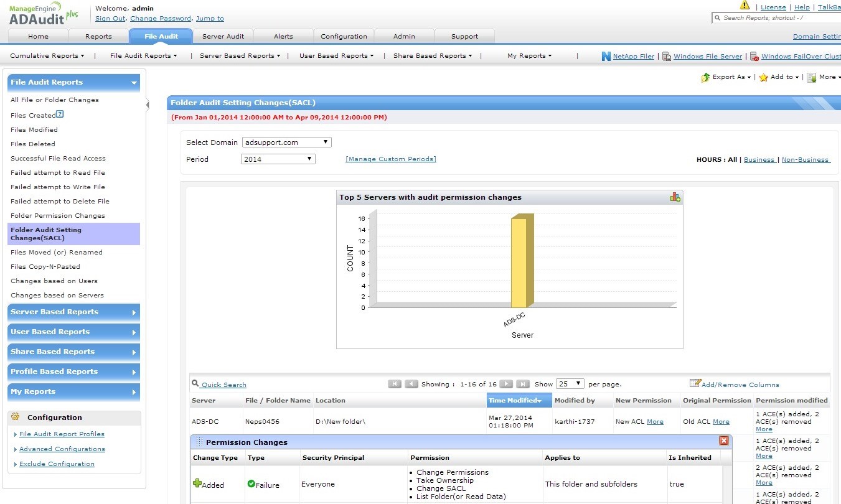The height and width of the screenshot is (504, 841).
Task: Expand the Server Based Reports panel
Action: 73,312
